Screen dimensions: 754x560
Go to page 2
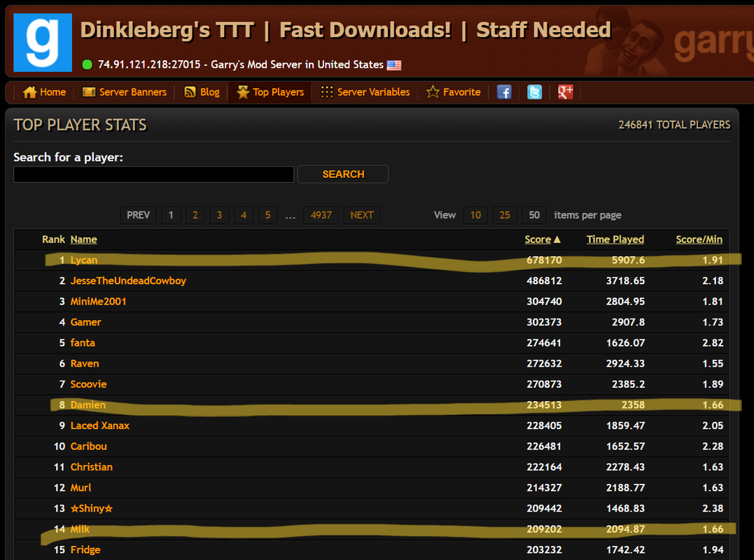click(195, 215)
